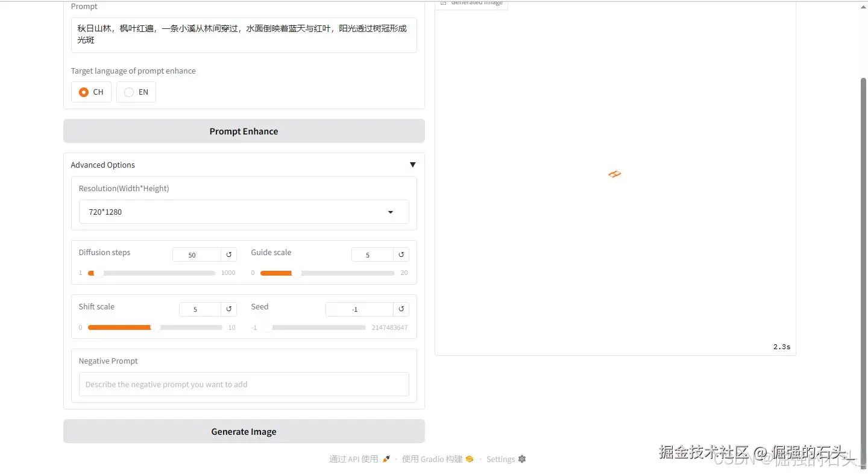The height and width of the screenshot is (474, 868).
Task: Click the reset icon beside Guide scale
Action: click(401, 254)
